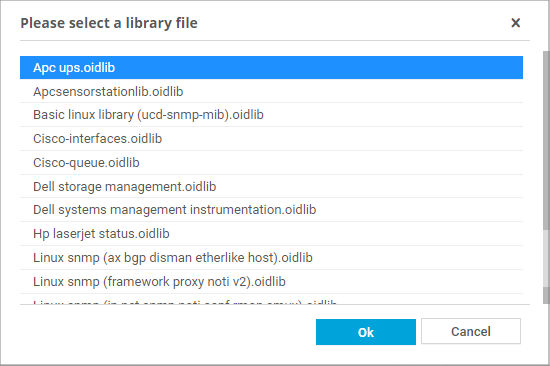Close the library file dialog
This screenshot has width=550, height=366.
(x=515, y=23)
